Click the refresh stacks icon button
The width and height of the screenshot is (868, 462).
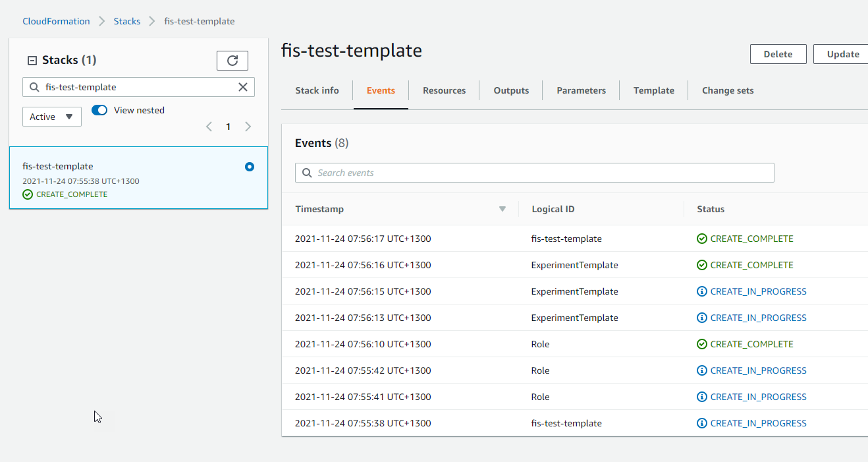(x=232, y=61)
